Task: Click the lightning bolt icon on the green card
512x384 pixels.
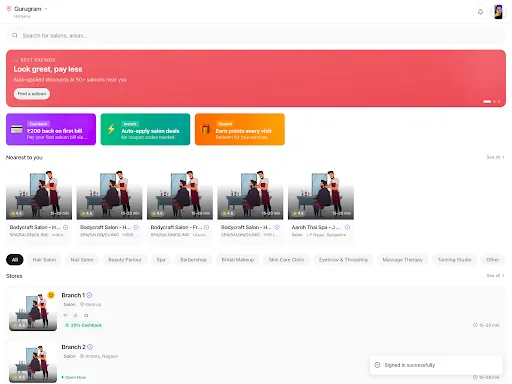Action: (111, 129)
